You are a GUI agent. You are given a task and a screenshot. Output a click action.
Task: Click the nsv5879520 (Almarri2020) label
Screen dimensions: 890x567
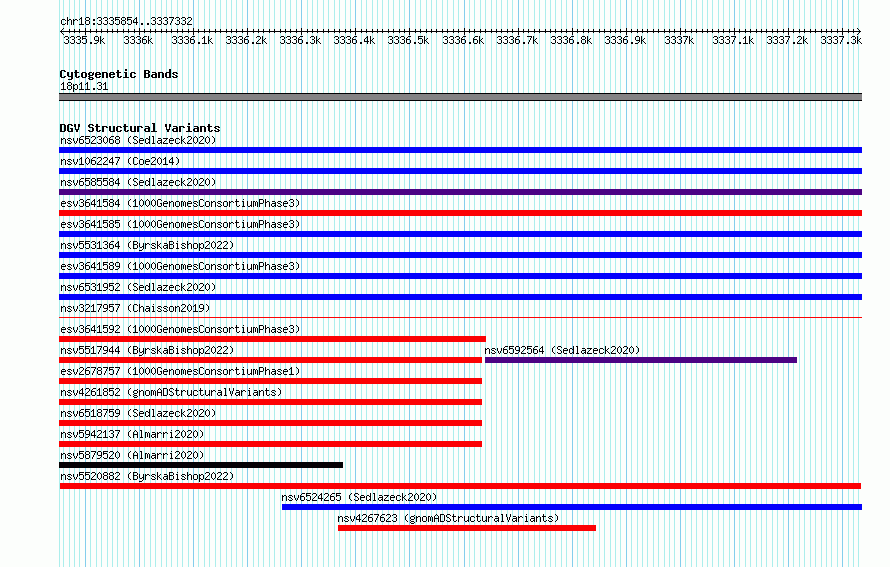pos(132,455)
